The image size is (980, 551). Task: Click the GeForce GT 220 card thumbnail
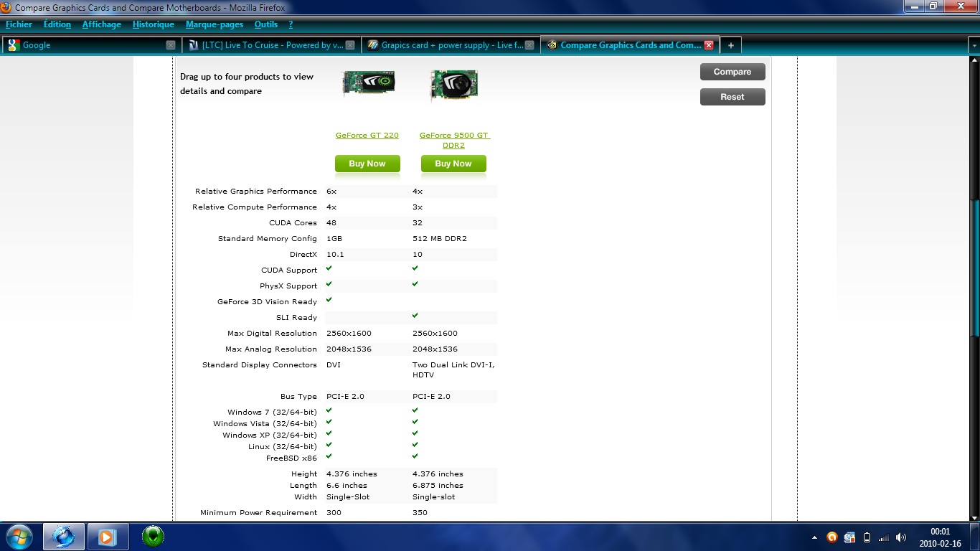pyautogui.click(x=368, y=83)
